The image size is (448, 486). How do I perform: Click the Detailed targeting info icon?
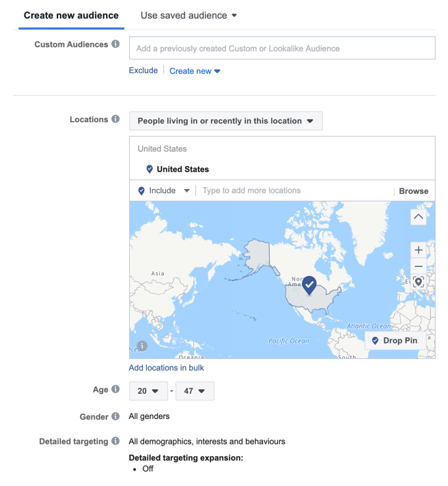tap(115, 442)
